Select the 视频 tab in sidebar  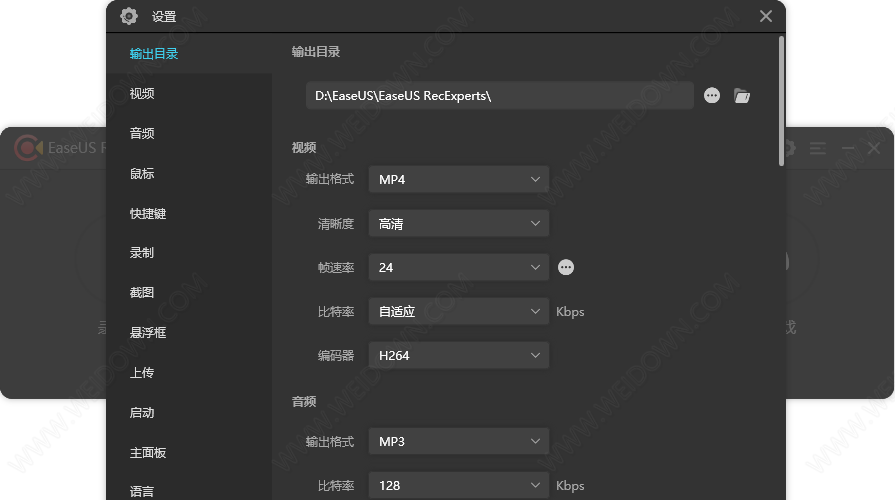142,94
